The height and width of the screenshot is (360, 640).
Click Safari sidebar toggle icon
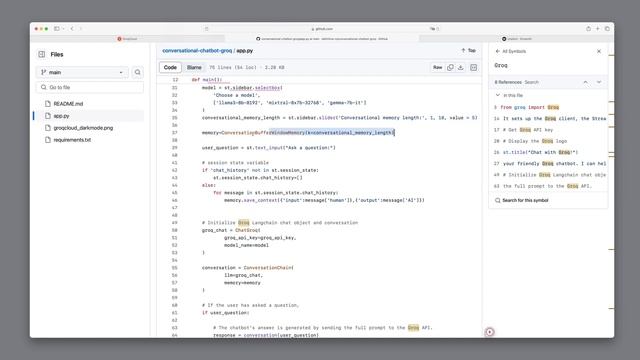(x=57, y=29)
